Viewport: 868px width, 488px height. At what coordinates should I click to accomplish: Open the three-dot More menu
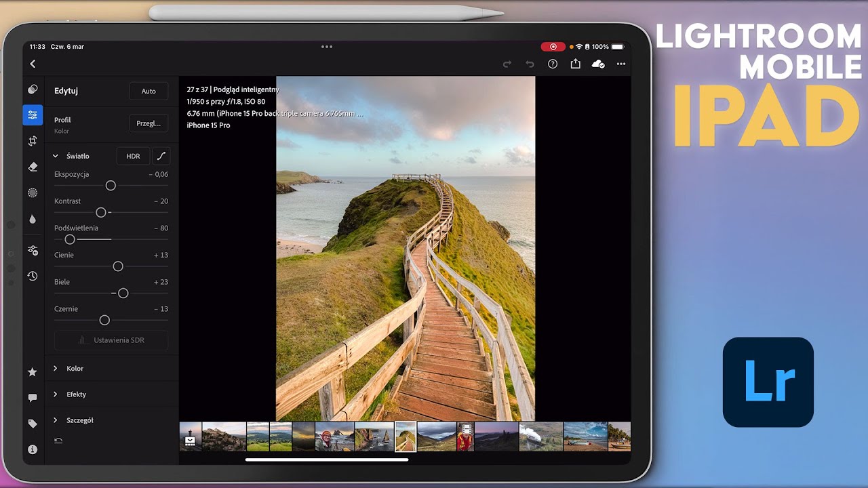coord(621,64)
